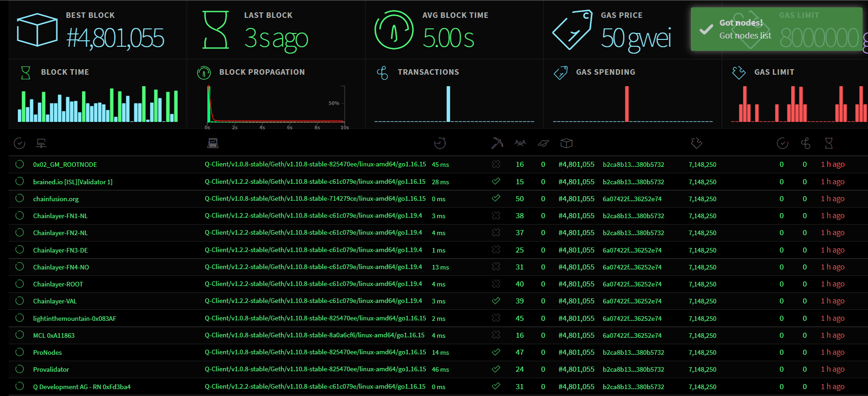Sort by mining pickaxe column icon
Image resolution: width=868 pixels, height=396 pixels.
pyautogui.click(x=497, y=143)
